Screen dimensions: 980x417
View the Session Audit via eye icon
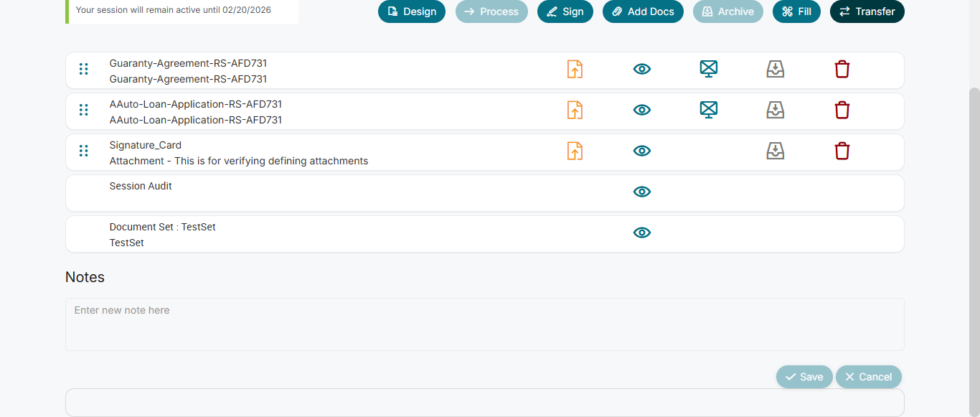tap(642, 192)
